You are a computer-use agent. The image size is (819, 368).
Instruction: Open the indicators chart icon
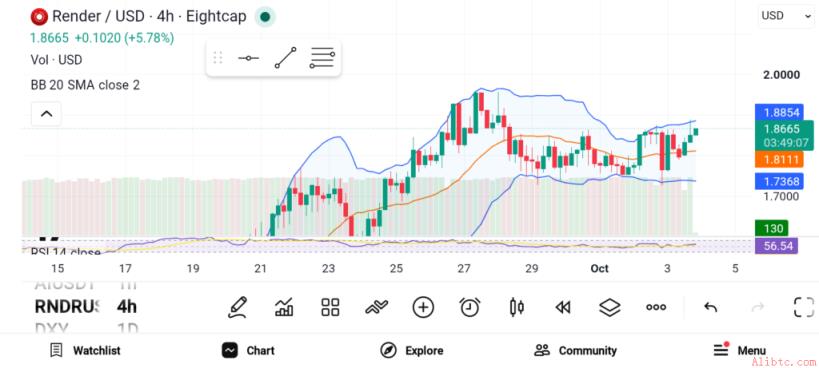point(284,307)
